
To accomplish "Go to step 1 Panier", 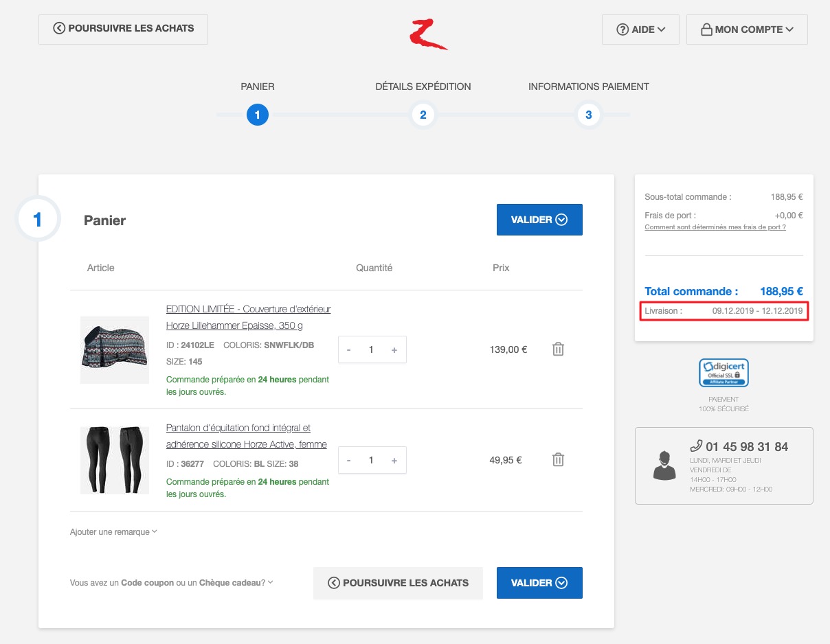I will click(257, 115).
